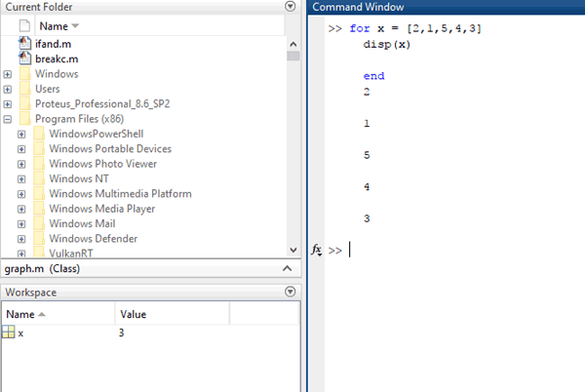Expand the Windows folder

pos(8,74)
